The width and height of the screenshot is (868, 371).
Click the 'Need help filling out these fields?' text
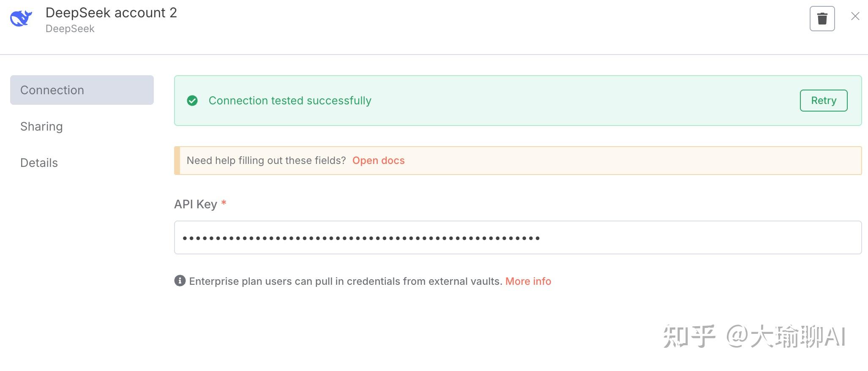click(x=266, y=161)
